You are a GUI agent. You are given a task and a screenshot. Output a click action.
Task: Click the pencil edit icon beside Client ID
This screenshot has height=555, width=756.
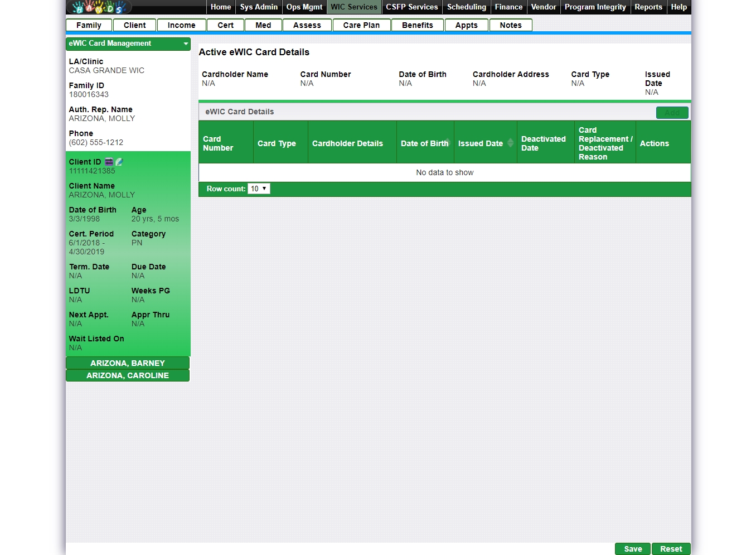pyautogui.click(x=119, y=162)
